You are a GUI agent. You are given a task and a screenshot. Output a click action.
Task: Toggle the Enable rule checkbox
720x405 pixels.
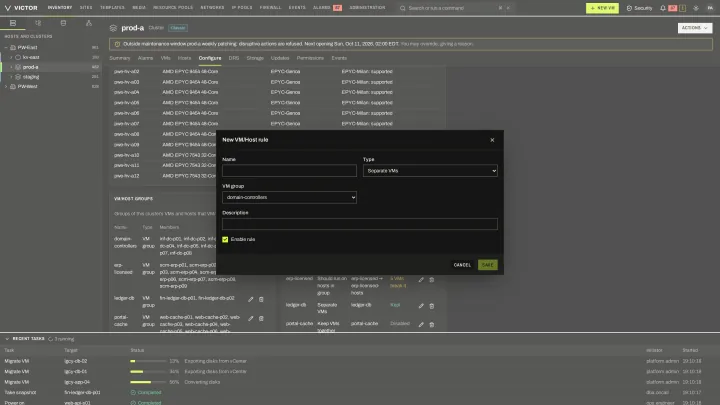coord(225,240)
